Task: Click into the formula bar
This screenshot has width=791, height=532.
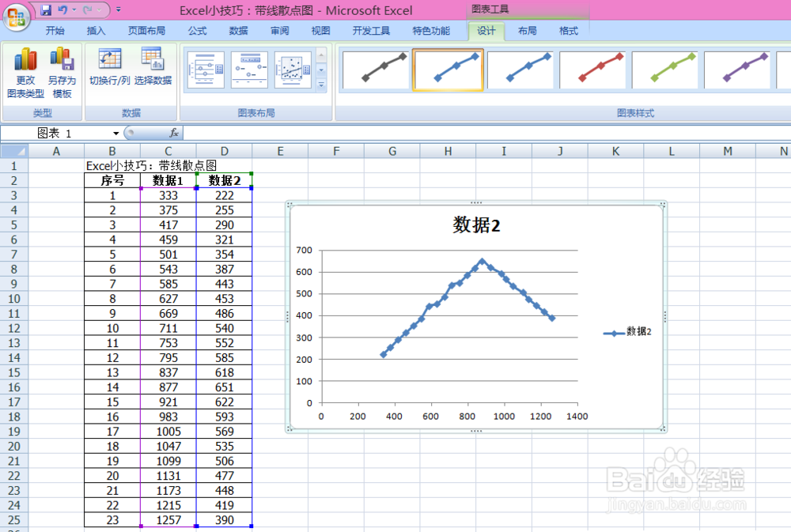Action: tap(486, 133)
